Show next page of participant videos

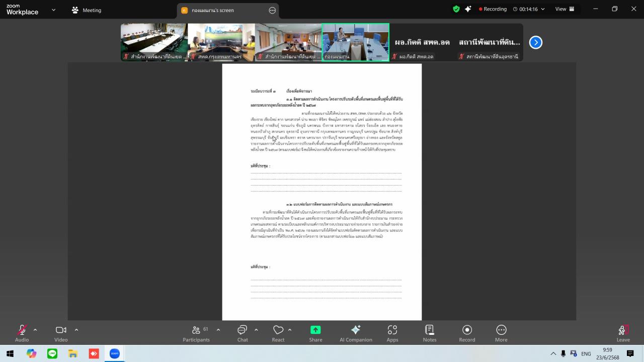click(x=536, y=43)
